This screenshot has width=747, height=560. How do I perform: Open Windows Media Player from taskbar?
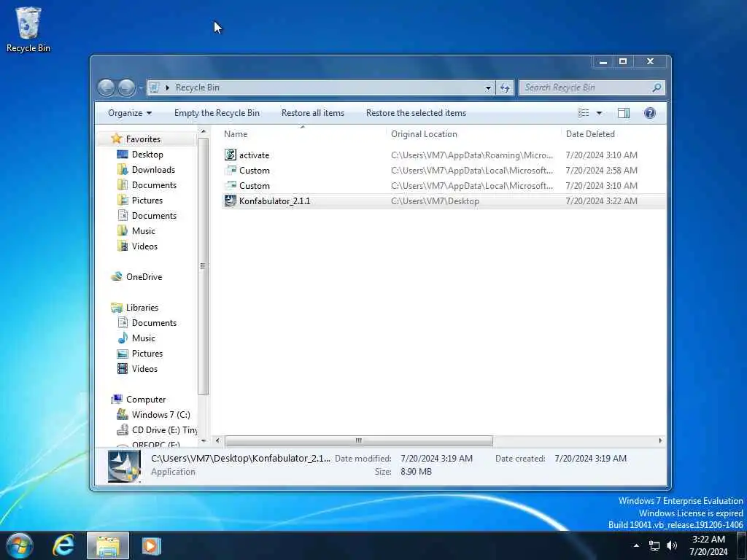tap(151, 545)
